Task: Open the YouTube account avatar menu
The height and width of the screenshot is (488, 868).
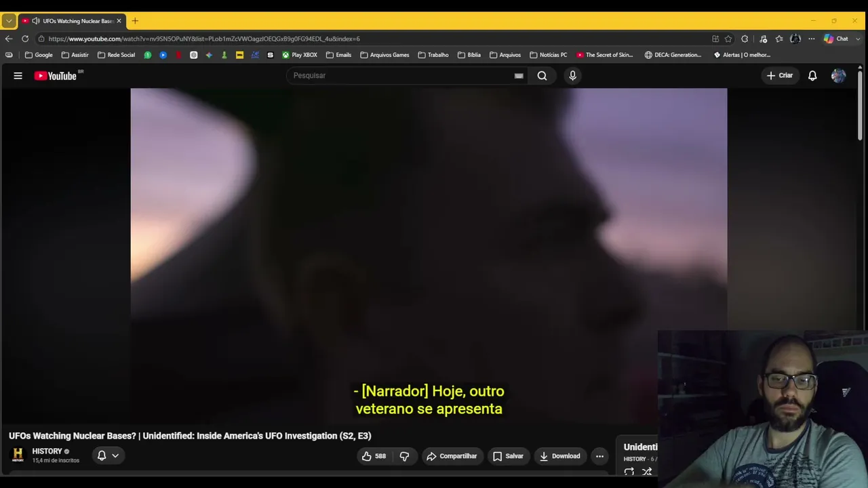Action: point(838,76)
